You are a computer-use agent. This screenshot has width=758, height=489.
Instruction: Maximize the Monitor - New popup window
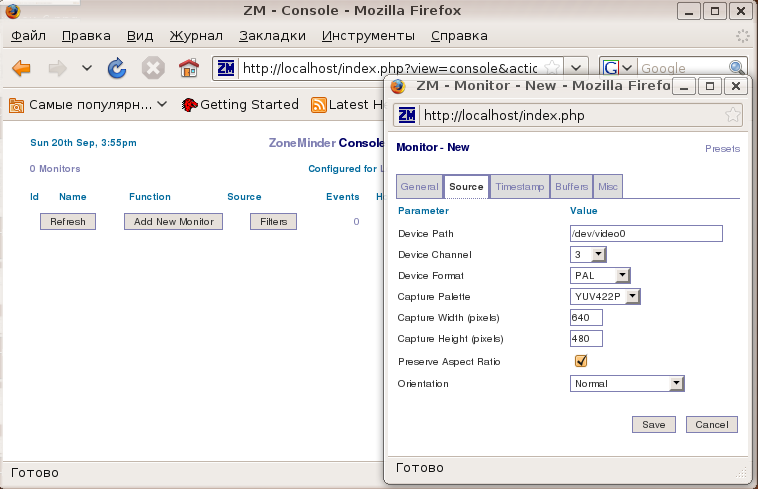(x=710, y=86)
